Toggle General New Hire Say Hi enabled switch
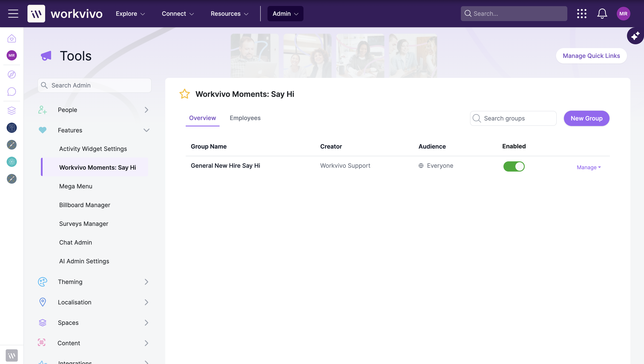The image size is (644, 364). (x=514, y=166)
